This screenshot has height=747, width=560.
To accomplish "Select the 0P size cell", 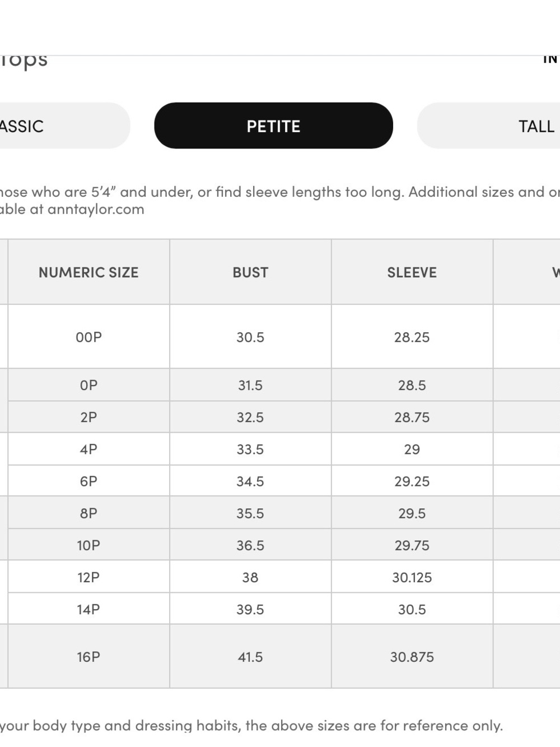I will (88, 385).
